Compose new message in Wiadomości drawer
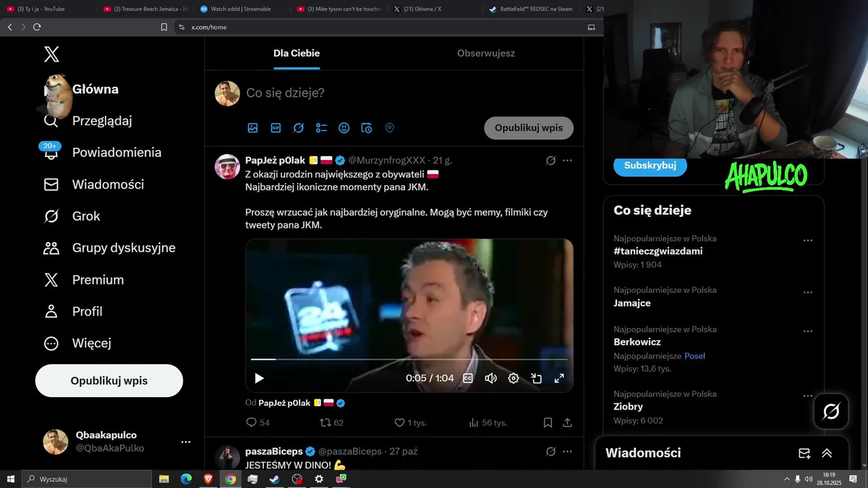 (804, 453)
